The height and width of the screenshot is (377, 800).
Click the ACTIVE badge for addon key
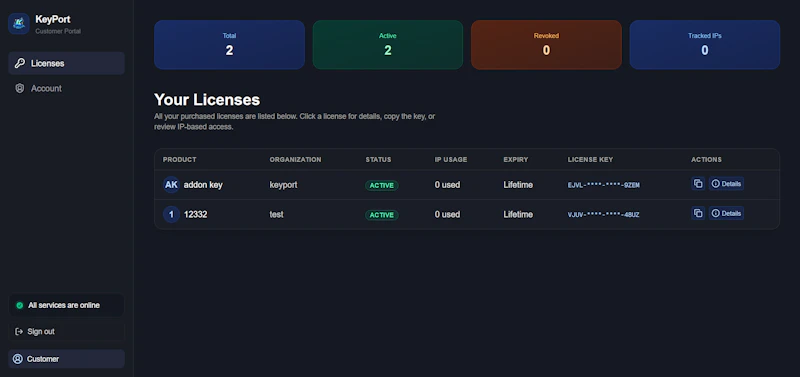(x=382, y=185)
